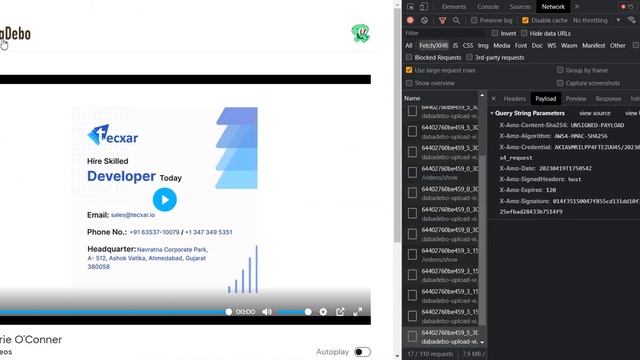Close the request details pane
This screenshot has width=640, height=360.
493,98
